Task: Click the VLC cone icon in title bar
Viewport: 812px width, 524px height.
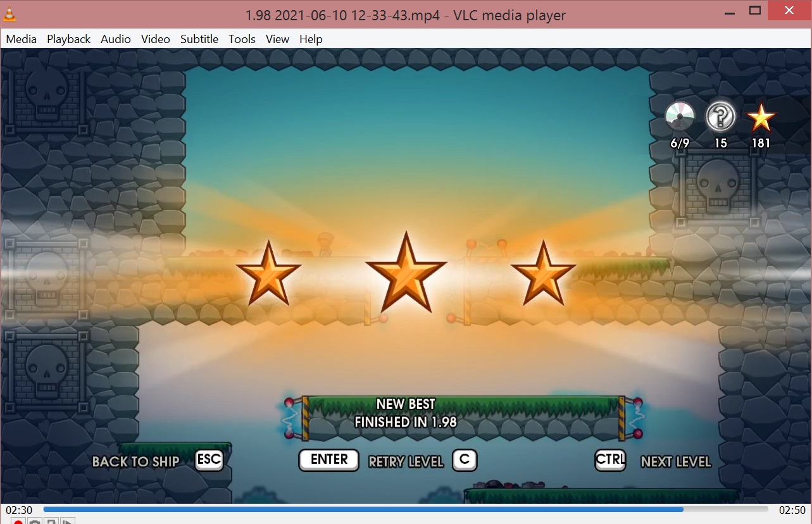Action: pos(10,13)
